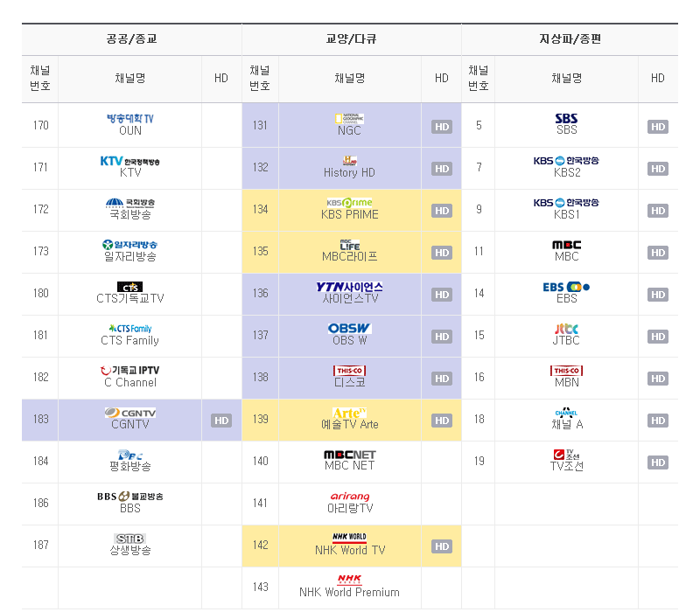Select the HD badge beside History HD
This screenshot has height=612, width=700.
tap(442, 169)
